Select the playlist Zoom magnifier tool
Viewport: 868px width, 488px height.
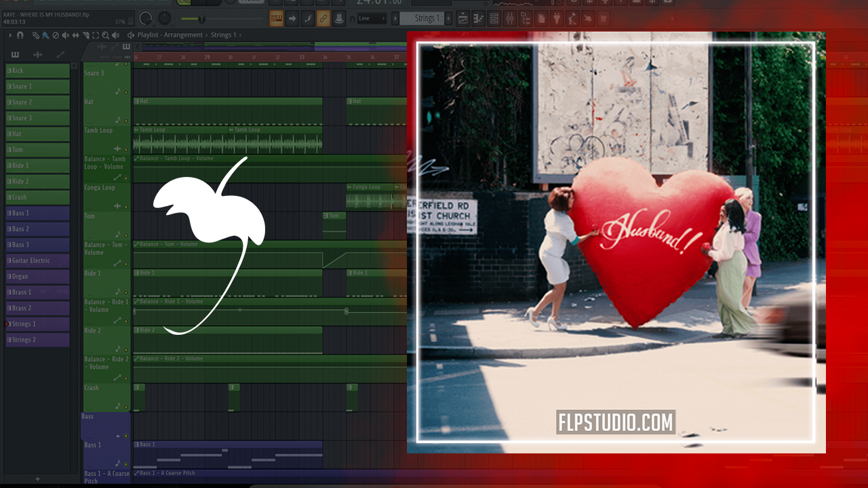tap(104, 35)
